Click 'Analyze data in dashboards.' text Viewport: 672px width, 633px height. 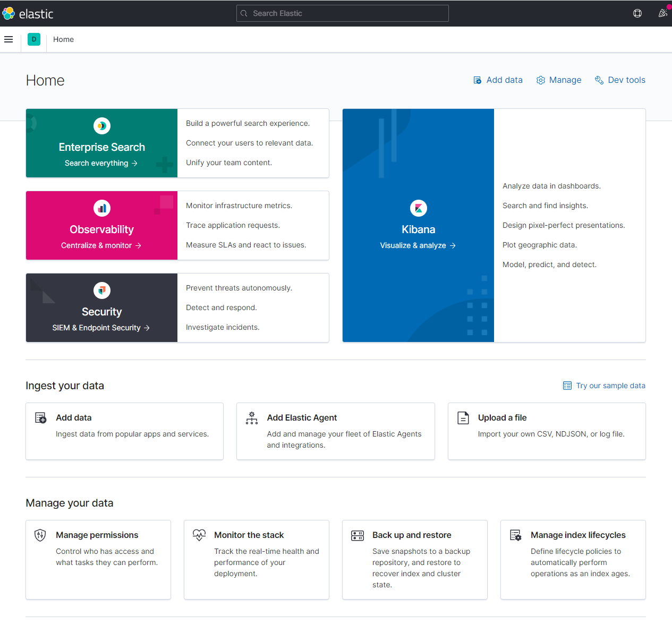[551, 186]
